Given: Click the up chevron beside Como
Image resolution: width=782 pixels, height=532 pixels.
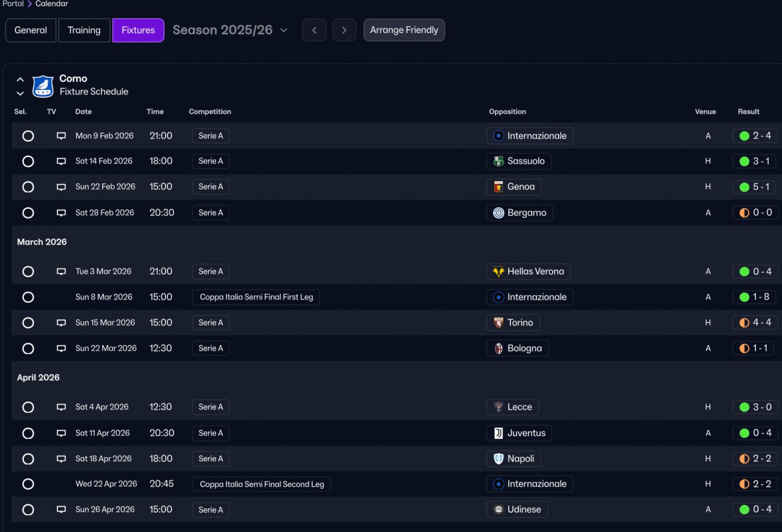Looking at the screenshot, I should pyautogui.click(x=20, y=79).
